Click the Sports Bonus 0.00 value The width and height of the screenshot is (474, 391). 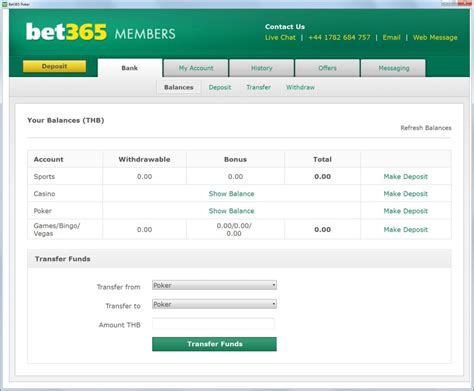pyautogui.click(x=235, y=177)
